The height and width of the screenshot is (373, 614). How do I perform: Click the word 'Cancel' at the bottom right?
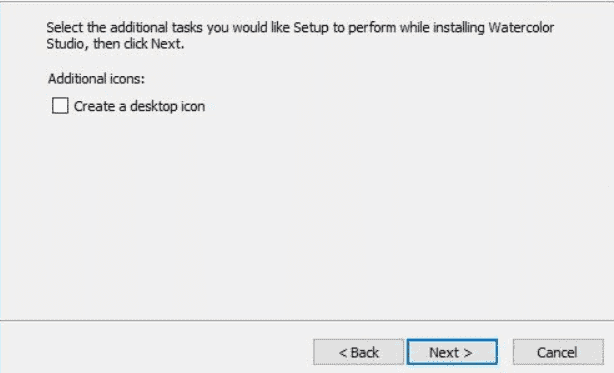(x=557, y=353)
